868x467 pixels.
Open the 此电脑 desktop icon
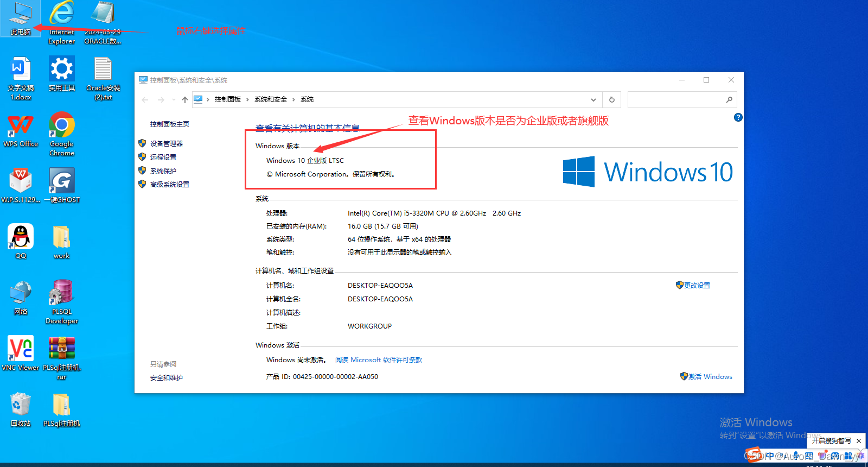click(21, 17)
